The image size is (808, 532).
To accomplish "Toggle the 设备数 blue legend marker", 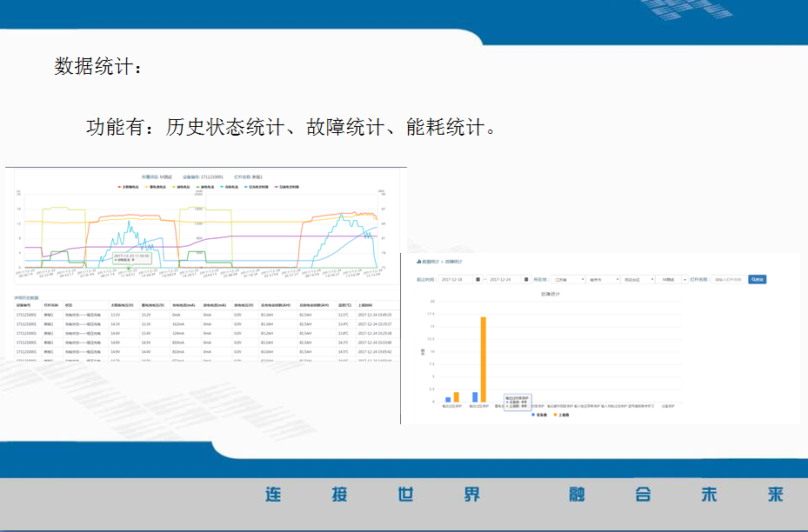I will [x=534, y=415].
